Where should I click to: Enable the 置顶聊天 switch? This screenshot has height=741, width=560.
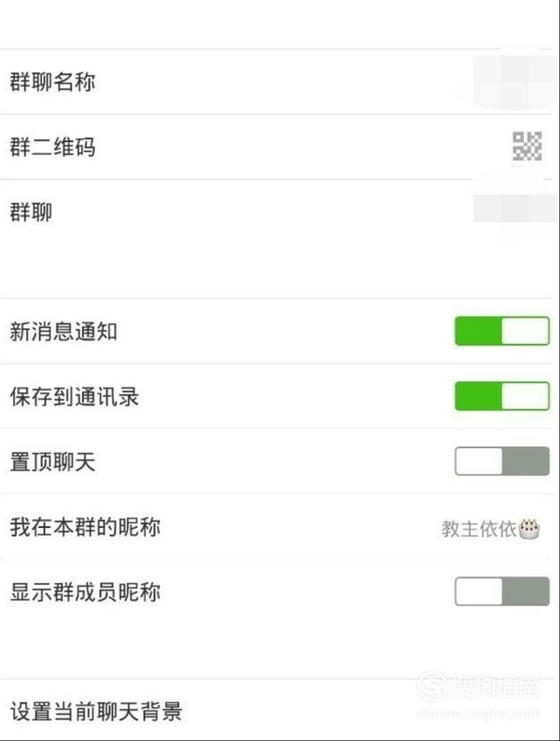point(502,461)
